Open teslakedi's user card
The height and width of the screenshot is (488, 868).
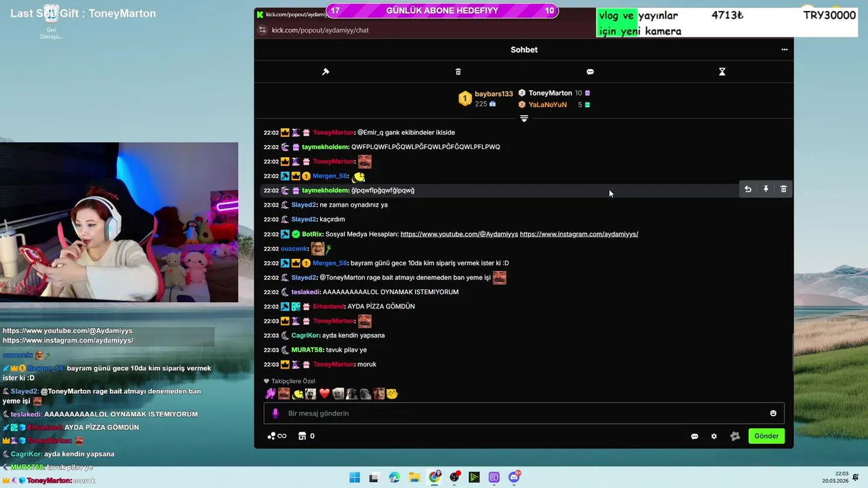coord(305,292)
